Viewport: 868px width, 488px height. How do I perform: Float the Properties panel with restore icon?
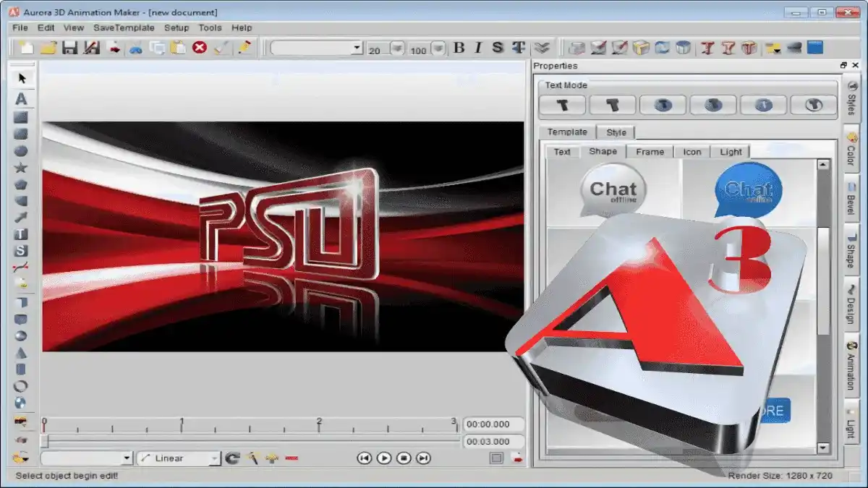[x=843, y=65]
